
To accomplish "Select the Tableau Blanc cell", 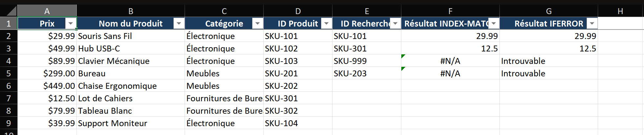I will click(131, 111).
